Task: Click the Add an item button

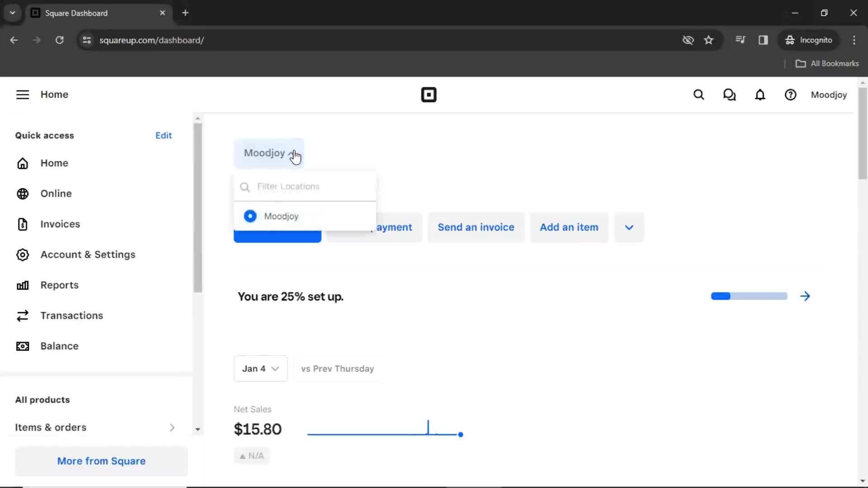Action: pyautogui.click(x=569, y=227)
